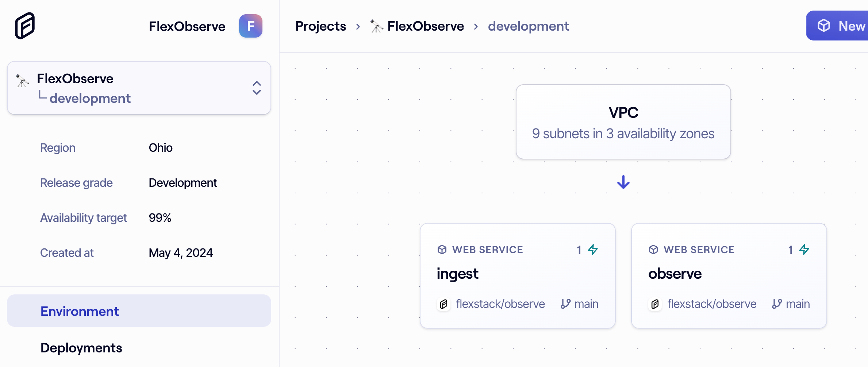
Task: Click the lightning bolt icon on the observe card
Action: click(805, 250)
